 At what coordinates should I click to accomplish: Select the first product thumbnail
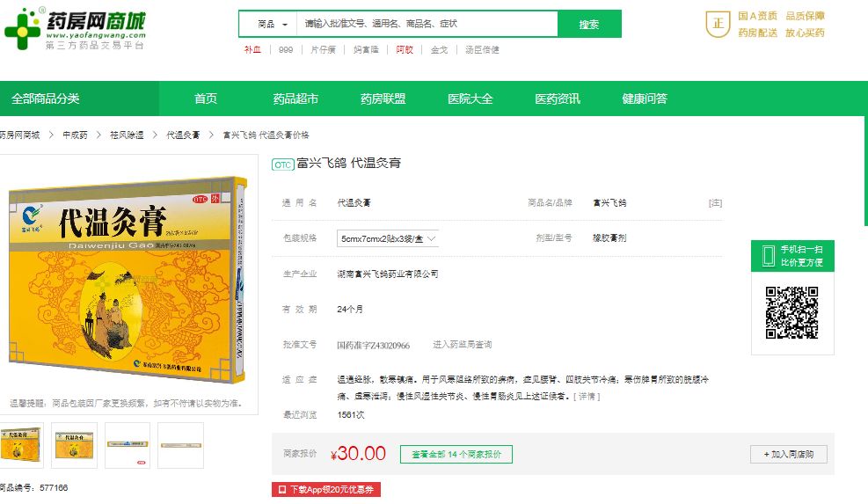(x=21, y=445)
